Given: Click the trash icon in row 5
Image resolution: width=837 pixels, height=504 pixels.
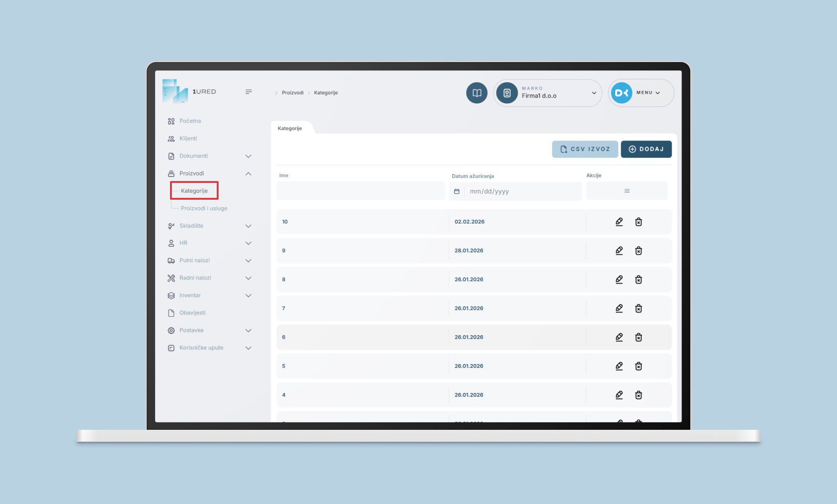Looking at the screenshot, I should pos(638,366).
